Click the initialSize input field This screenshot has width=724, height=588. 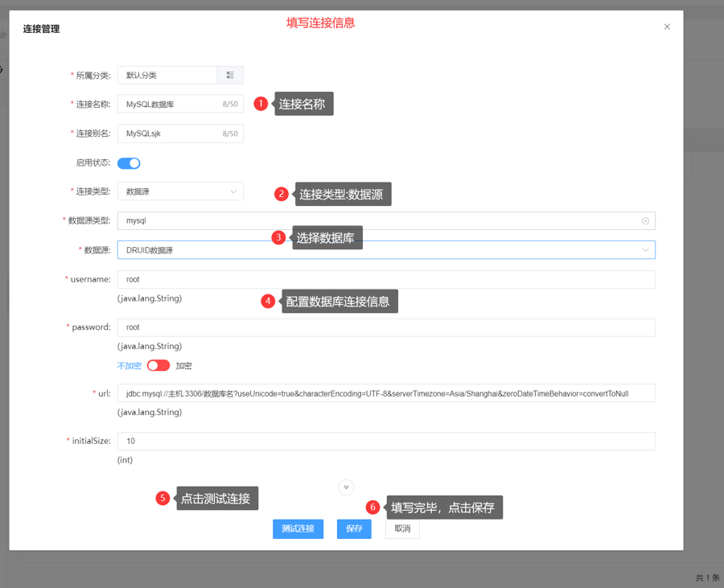386,441
